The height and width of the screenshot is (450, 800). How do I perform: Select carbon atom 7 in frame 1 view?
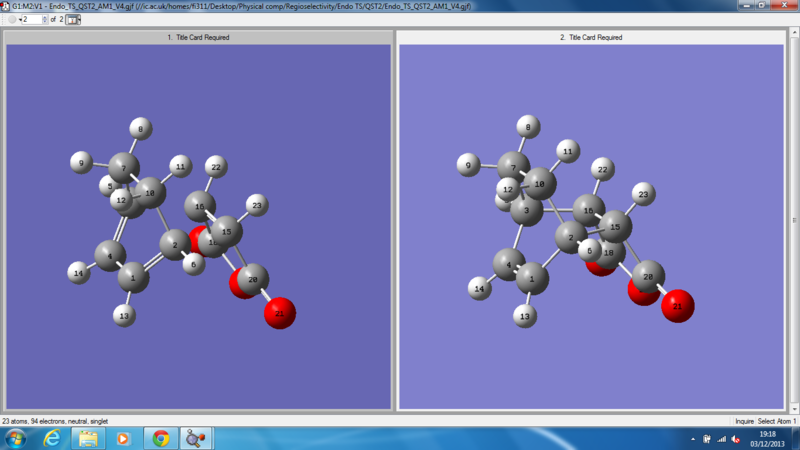coord(123,168)
